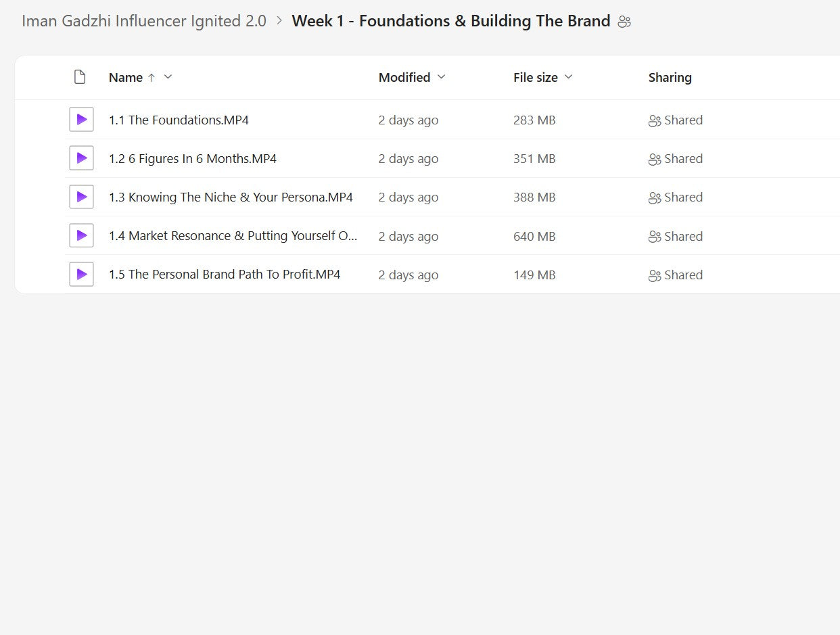
Task: Click the video icon for 1.4 Market Resonance
Action: tap(81, 236)
